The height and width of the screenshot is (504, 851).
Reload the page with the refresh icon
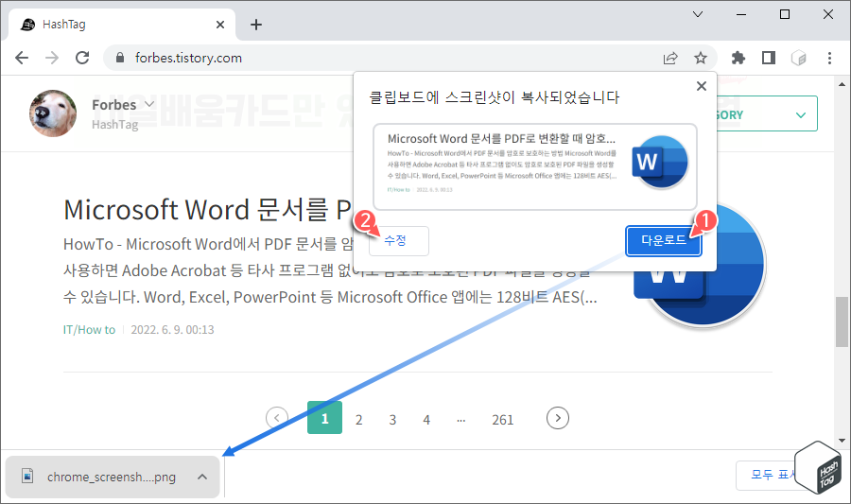point(82,58)
